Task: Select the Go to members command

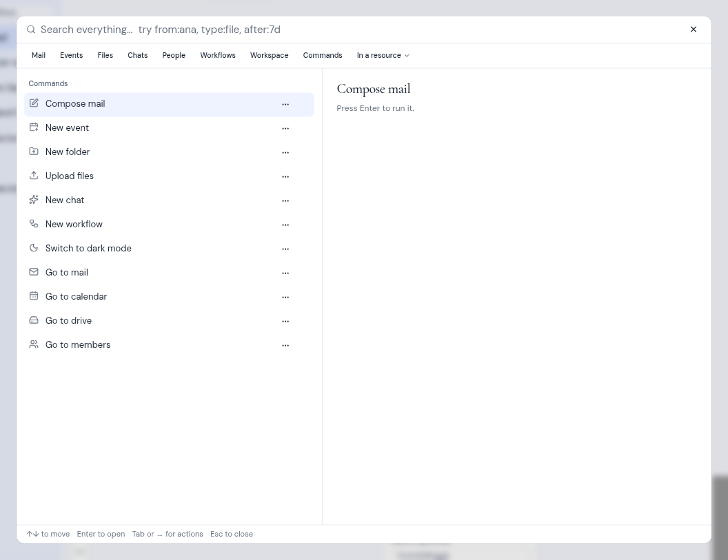Action: click(169, 345)
